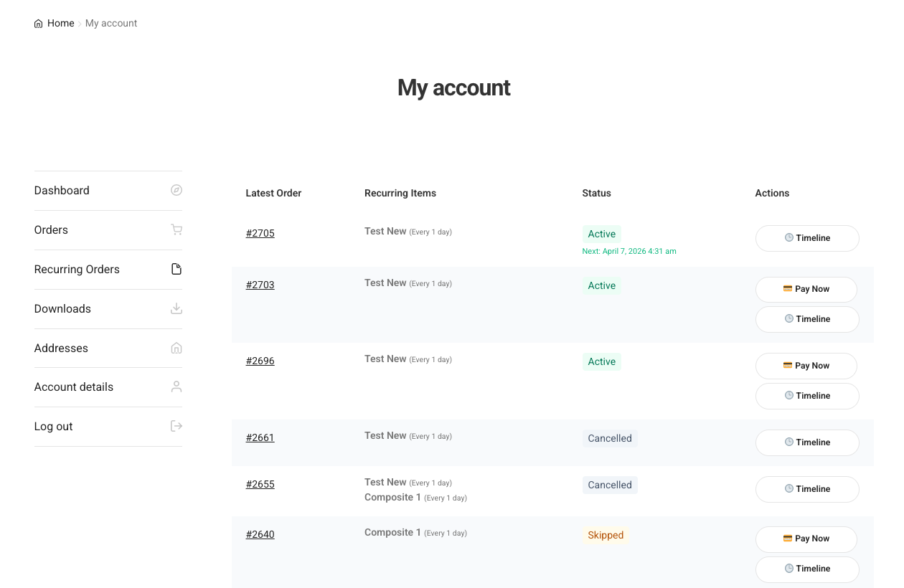
Task: Click the cart icon beside Orders
Action: (176, 229)
